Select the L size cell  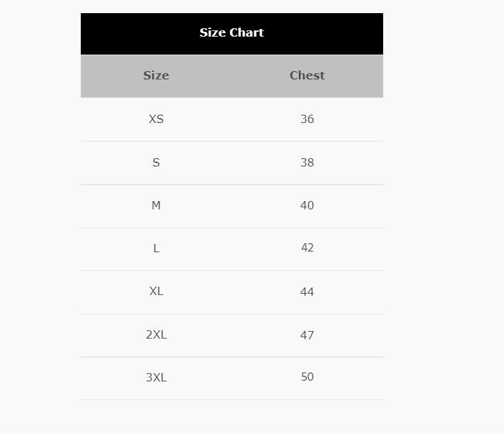[156, 248]
